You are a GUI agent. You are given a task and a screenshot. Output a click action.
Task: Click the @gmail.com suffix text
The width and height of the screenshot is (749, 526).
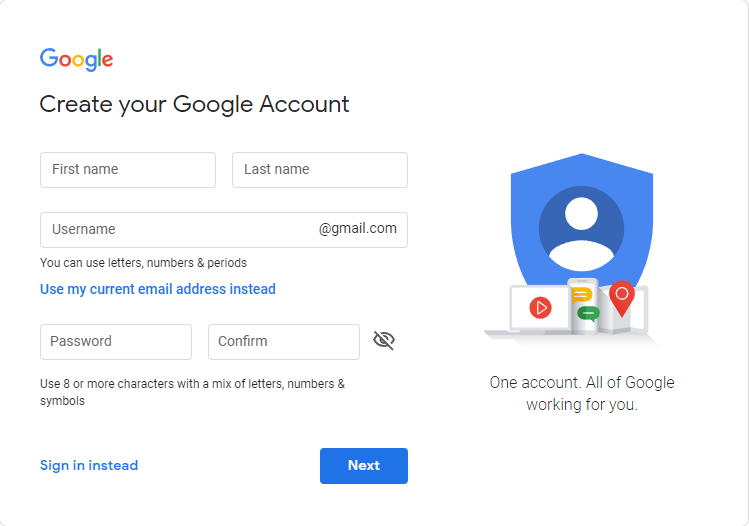[358, 229]
